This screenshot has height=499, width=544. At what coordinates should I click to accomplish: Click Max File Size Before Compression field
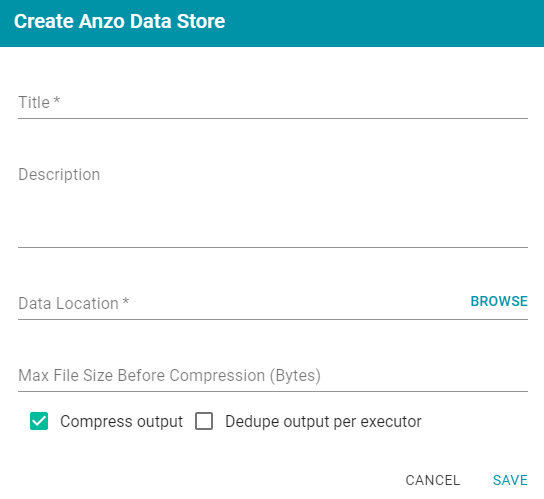coord(273,375)
